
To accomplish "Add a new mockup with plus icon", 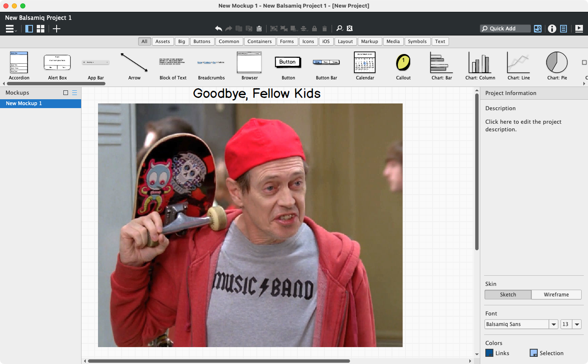I will (x=57, y=29).
